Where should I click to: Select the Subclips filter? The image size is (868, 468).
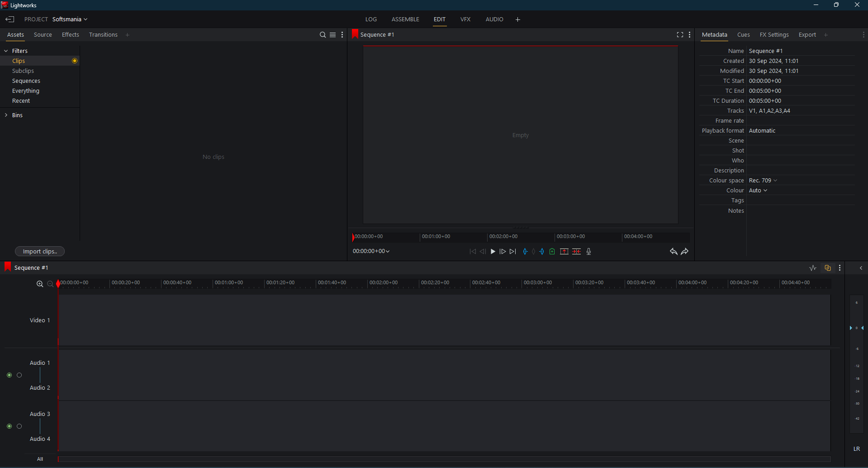(23, 71)
